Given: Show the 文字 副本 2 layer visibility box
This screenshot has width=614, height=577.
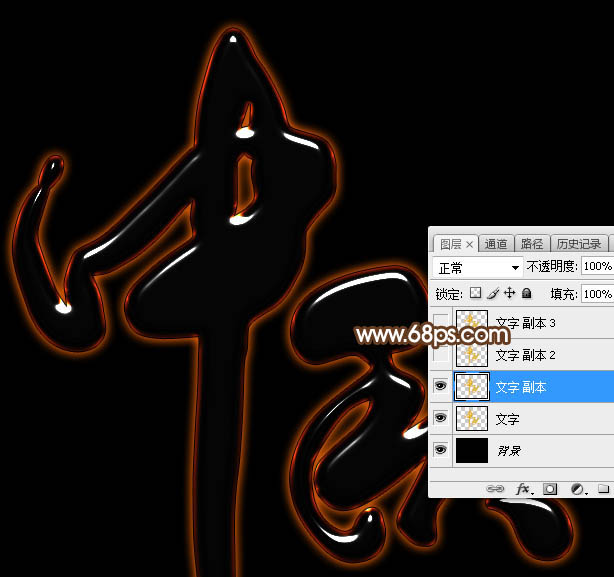Looking at the screenshot, I should click(x=441, y=354).
